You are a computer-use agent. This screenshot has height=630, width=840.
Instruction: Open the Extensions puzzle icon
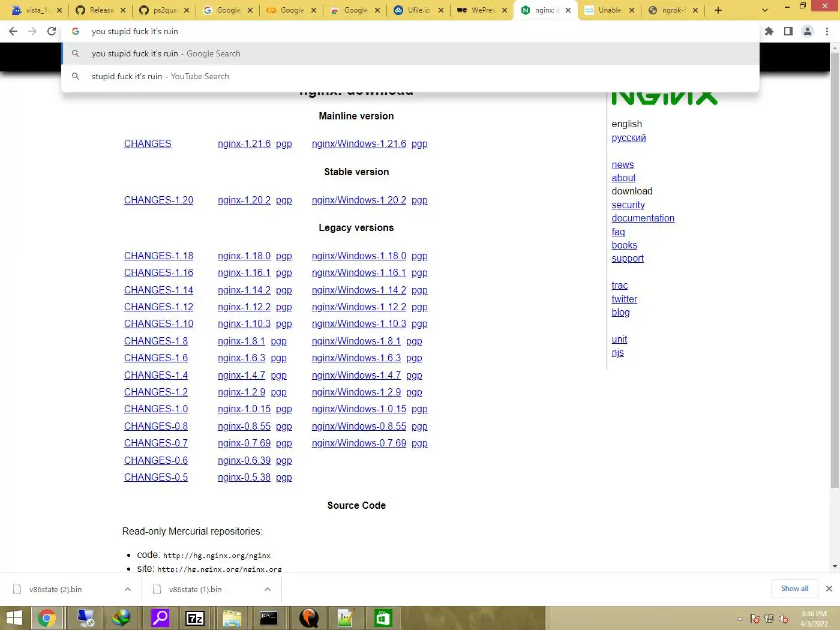tap(769, 31)
